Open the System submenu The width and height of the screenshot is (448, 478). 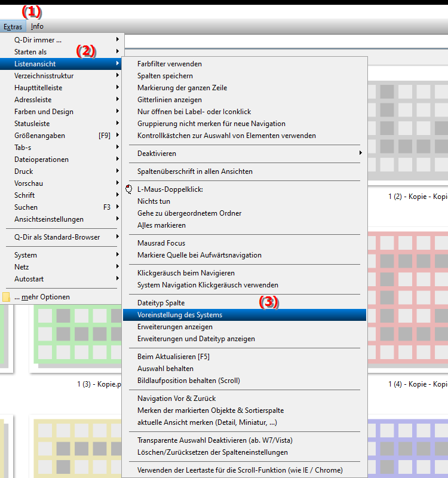[x=61, y=255]
